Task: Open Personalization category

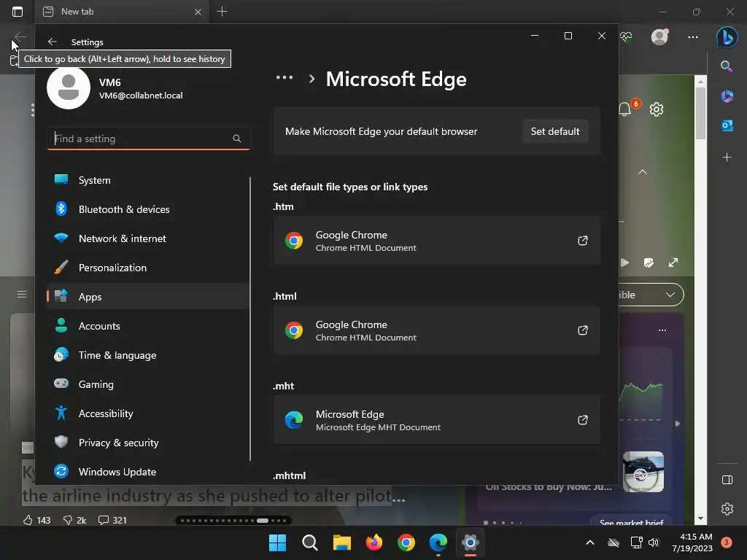Action: pyautogui.click(x=148, y=268)
